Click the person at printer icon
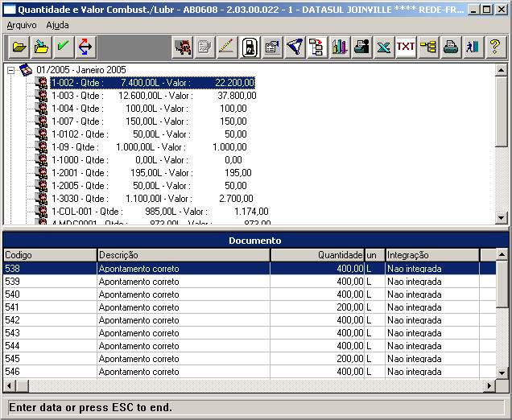 click(361, 47)
